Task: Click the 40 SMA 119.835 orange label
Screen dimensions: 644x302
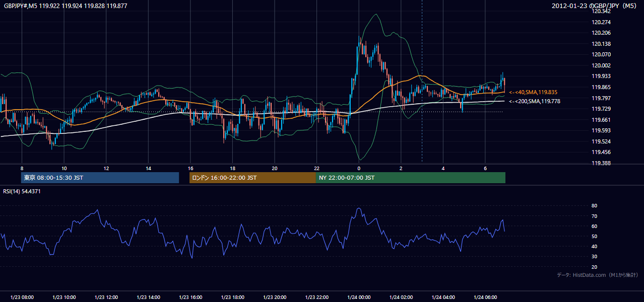Action: click(533, 92)
